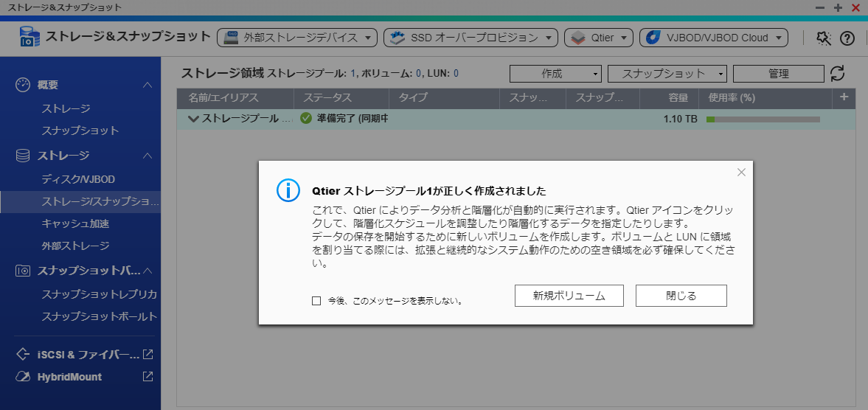Open 外部ストレージ in sidebar
This screenshot has width=868, height=410.
click(x=75, y=246)
